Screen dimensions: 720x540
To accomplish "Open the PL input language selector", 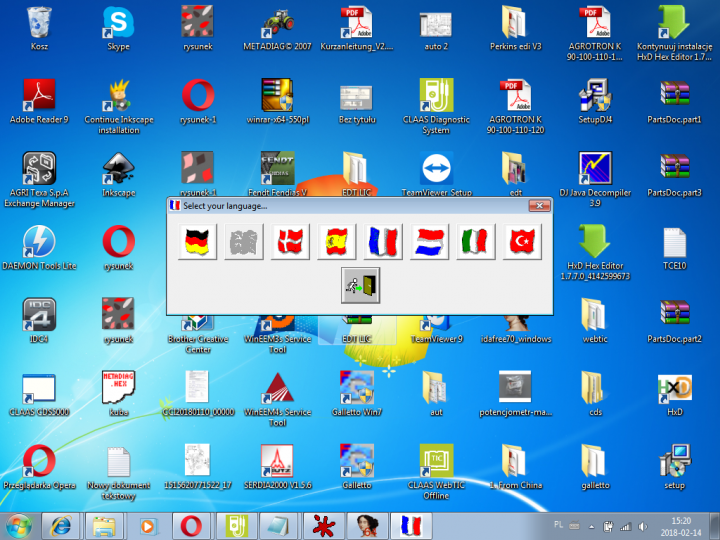I will pyautogui.click(x=558, y=525).
